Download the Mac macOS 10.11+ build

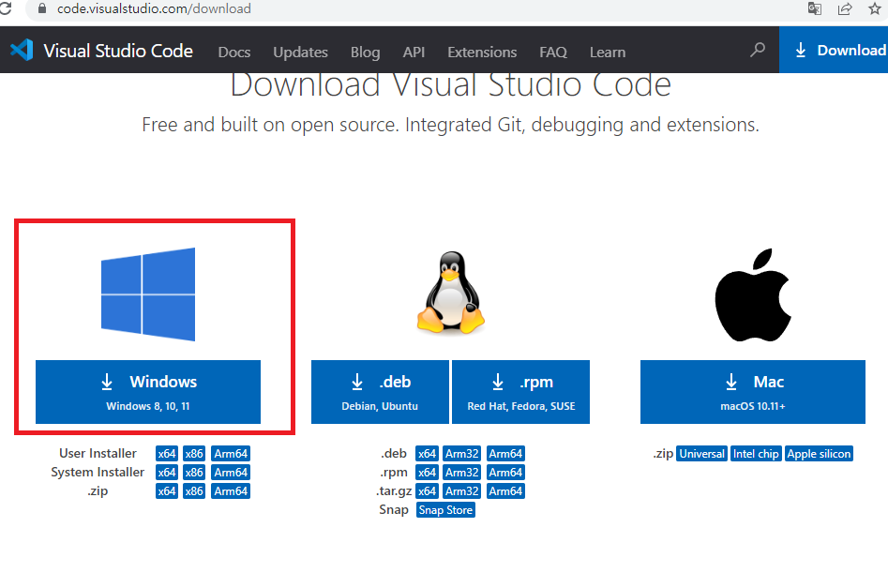pyautogui.click(x=753, y=392)
